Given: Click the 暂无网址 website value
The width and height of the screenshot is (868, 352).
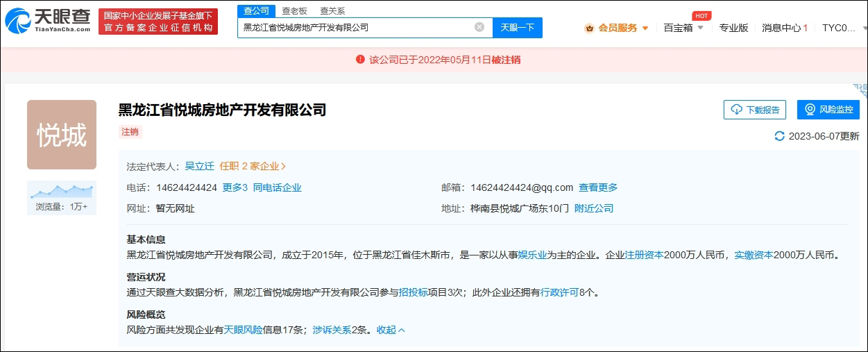Looking at the screenshot, I should coord(176,208).
